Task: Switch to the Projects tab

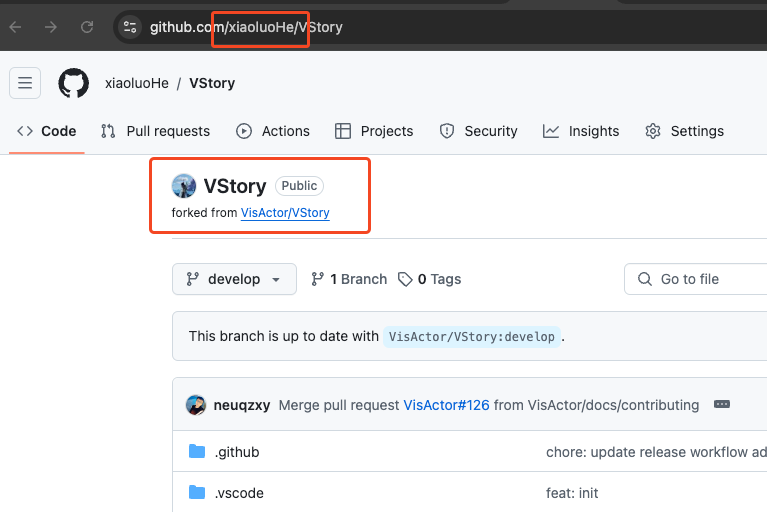Action: [374, 131]
